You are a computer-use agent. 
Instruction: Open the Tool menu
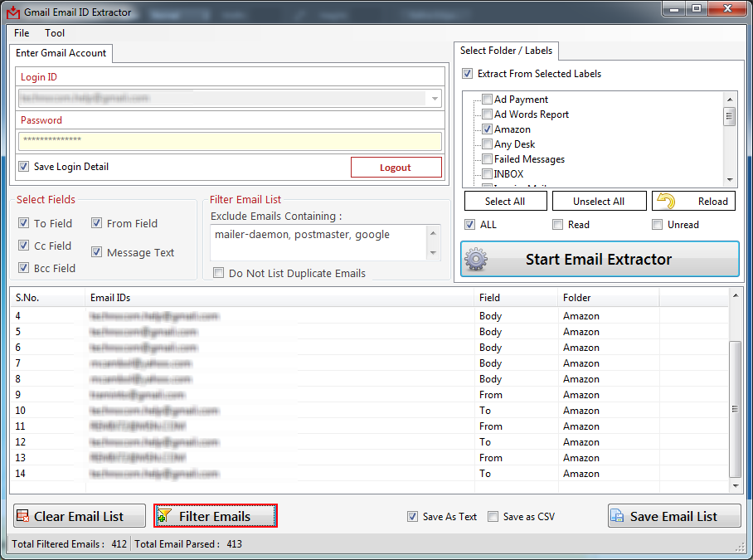54,33
